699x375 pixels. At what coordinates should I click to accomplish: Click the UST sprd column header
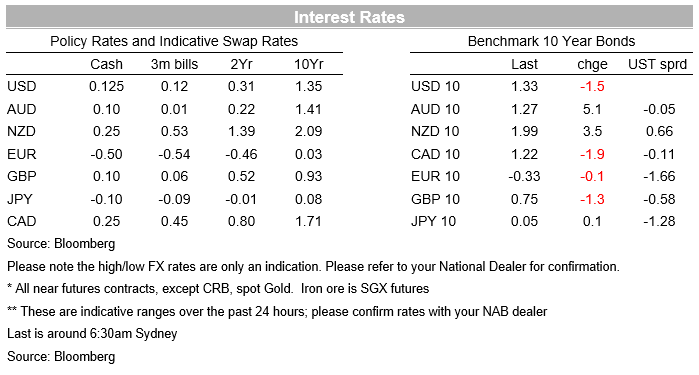pyautogui.click(x=658, y=64)
